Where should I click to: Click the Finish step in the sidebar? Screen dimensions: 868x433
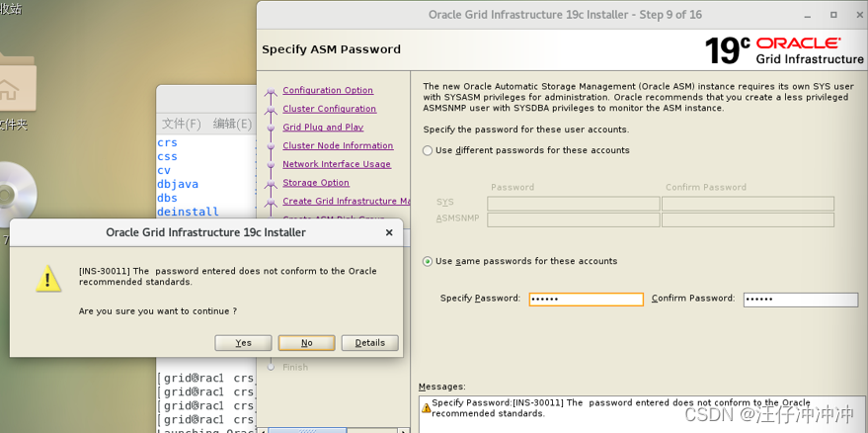point(295,367)
